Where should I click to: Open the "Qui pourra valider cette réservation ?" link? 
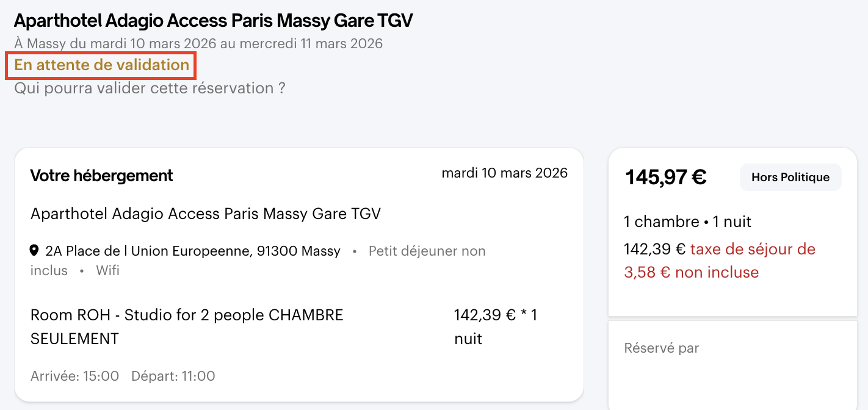150,88
